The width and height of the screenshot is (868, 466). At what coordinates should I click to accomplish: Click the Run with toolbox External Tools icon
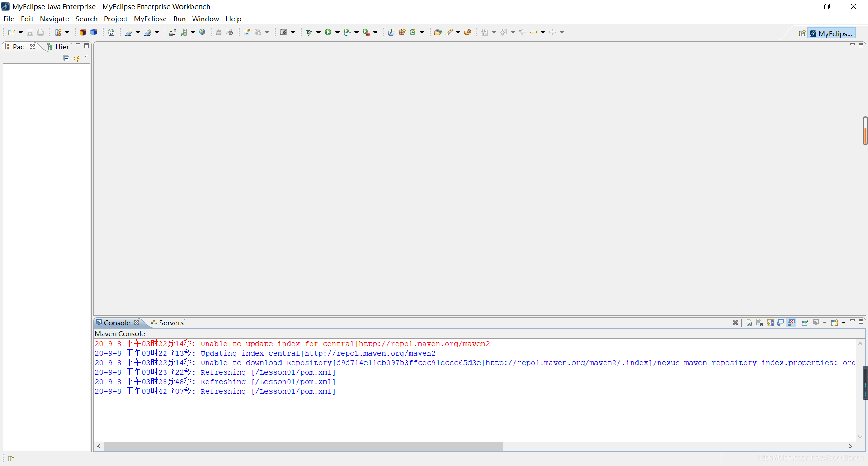[366, 32]
